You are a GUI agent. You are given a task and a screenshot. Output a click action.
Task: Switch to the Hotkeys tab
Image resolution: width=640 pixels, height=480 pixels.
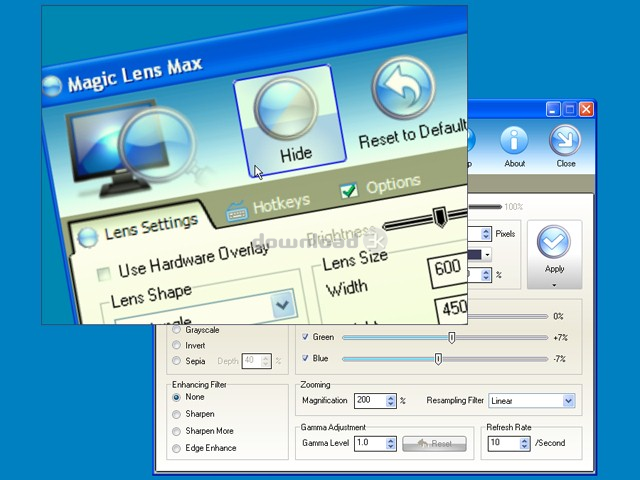tap(268, 206)
